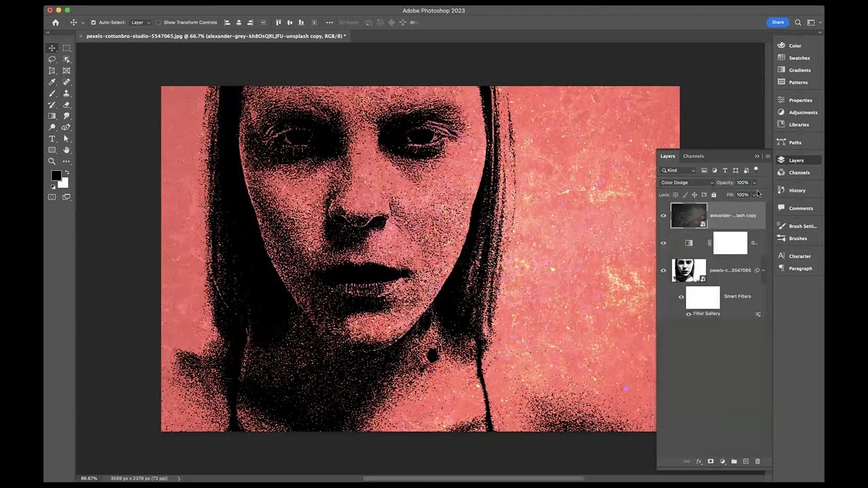Change the screen mode
This screenshot has width=868, height=488.
click(x=66, y=197)
